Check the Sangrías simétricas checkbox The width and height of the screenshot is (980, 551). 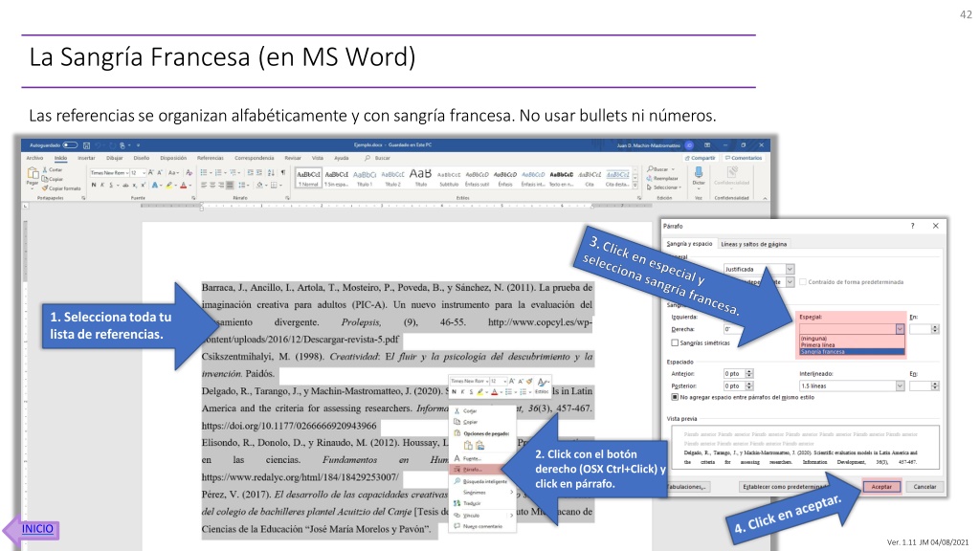[675, 342]
